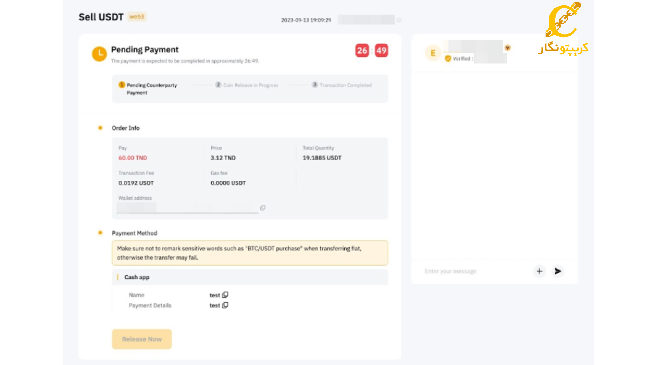Viewport: 650px width, 365px height.
Task: Select Transaction Completed step
Action: (342, 85)
